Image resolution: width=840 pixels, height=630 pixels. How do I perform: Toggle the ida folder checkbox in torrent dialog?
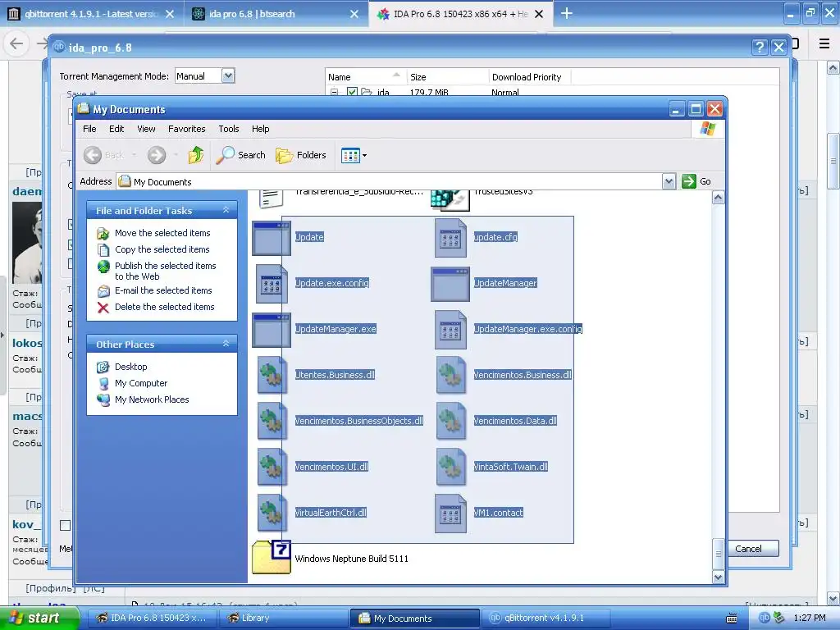(352, 92)
